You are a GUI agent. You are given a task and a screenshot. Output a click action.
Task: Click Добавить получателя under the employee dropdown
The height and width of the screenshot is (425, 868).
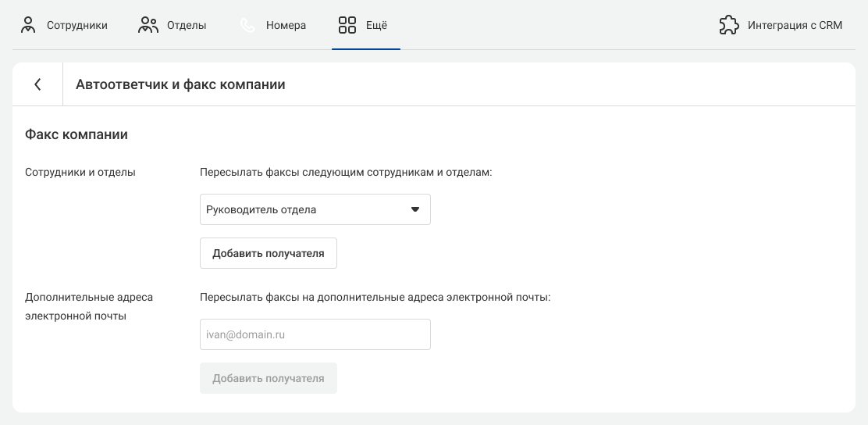269,253
